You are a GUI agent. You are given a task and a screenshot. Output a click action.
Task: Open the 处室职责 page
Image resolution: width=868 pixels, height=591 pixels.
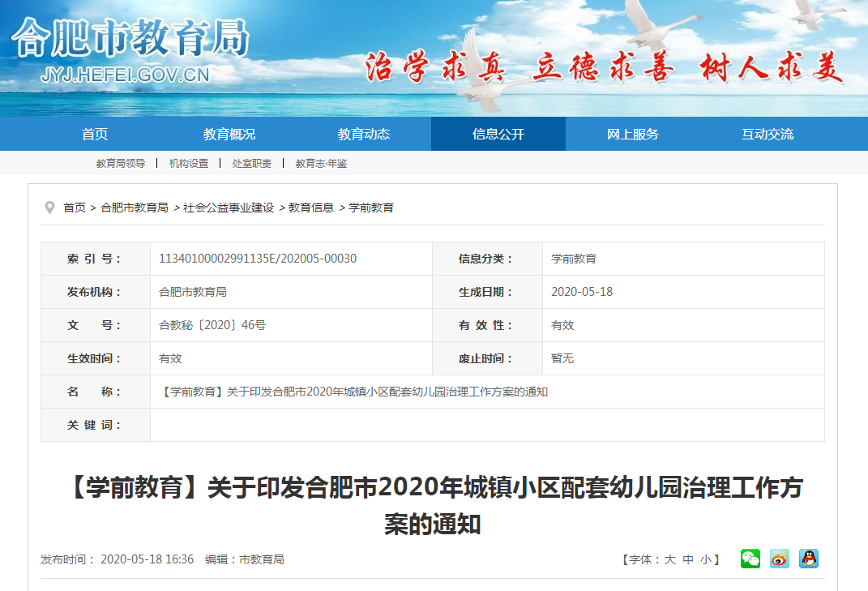[x=252, y=163]
